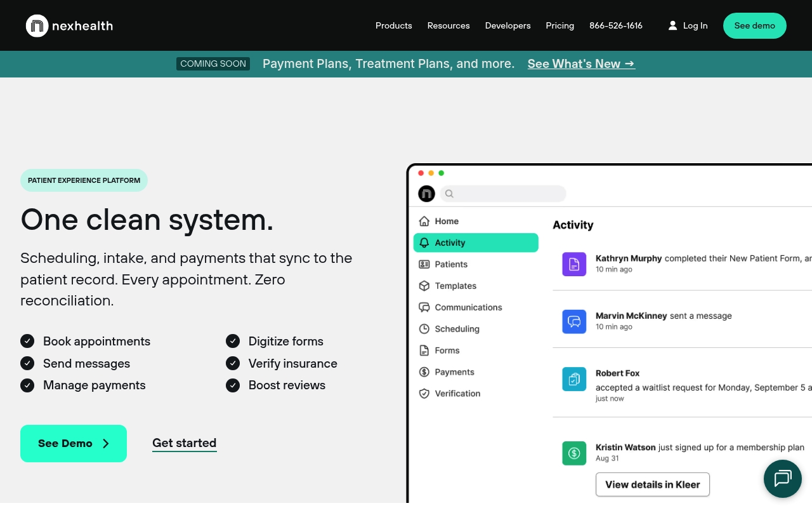812x508 pixels.
Task: Click the Communications label in sidebar
Action: (x=469, y=307)
